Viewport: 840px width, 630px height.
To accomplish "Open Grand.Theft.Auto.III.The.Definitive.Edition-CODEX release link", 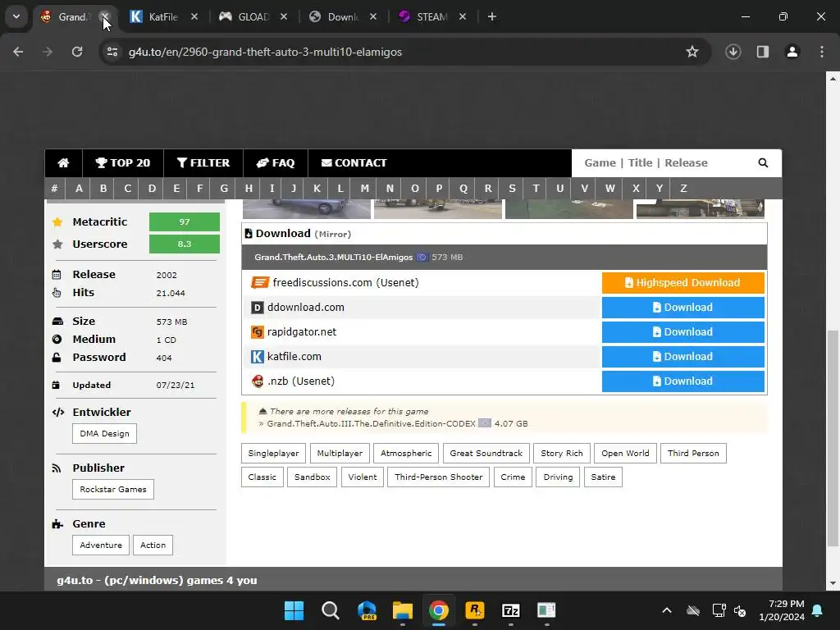I will [372, 424].
